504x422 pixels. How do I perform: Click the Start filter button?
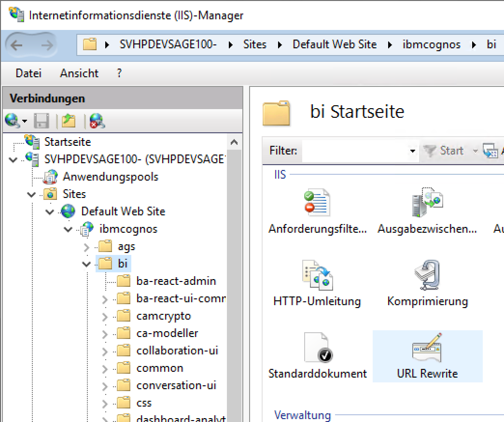(444, 151)
